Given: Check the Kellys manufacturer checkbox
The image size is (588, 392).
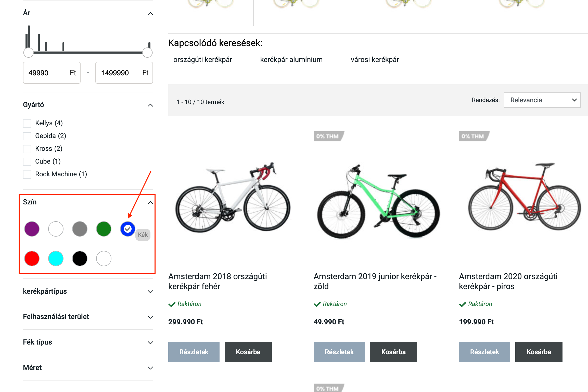Looking at the screenshot, I should pyautogui.click(x=27, y=123).
